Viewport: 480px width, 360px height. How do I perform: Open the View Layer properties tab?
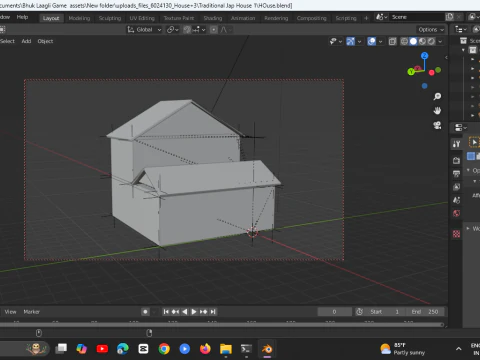click(x=456, y=187)
